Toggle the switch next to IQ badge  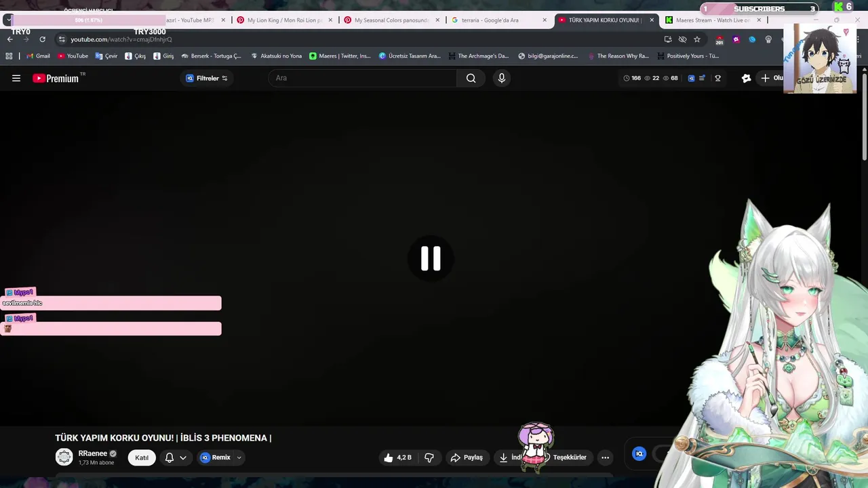[663, 454]
